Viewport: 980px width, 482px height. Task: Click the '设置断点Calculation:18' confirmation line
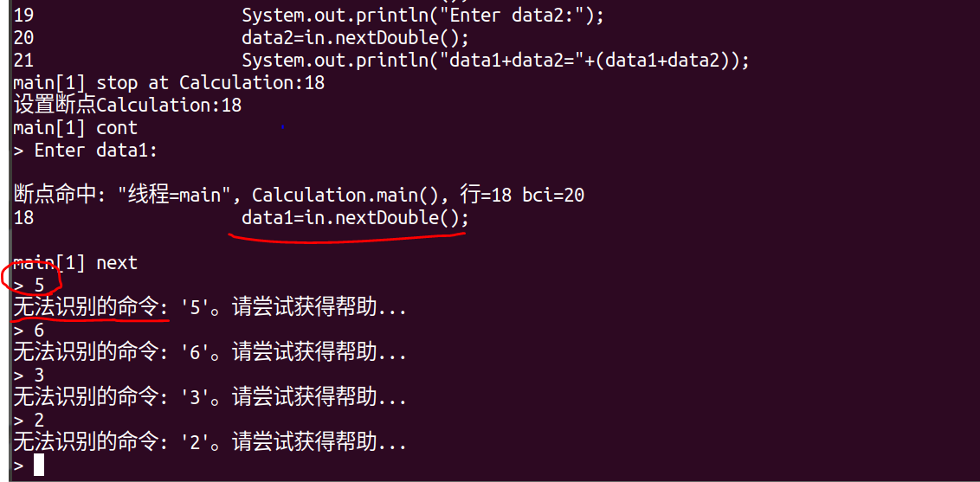pos(127,105)
